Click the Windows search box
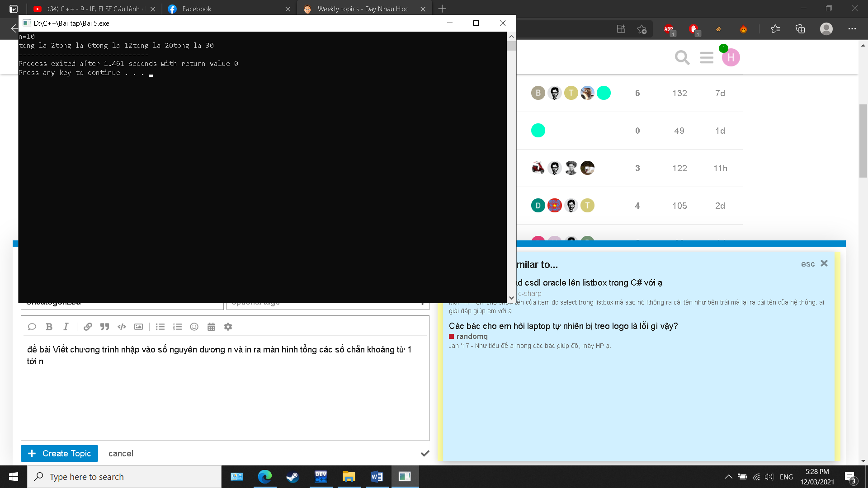Screen dimensions: 868x488 124,477
